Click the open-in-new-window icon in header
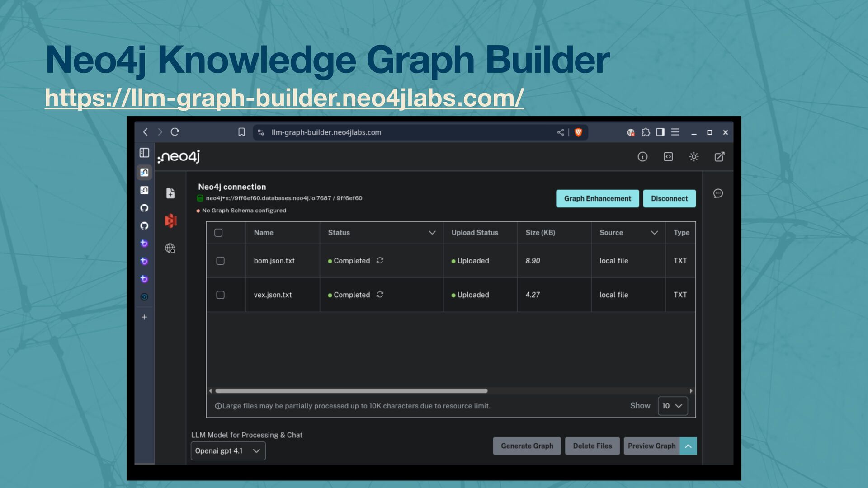The image size is (868, 488). pyautogui.click(x=719, y=157)
